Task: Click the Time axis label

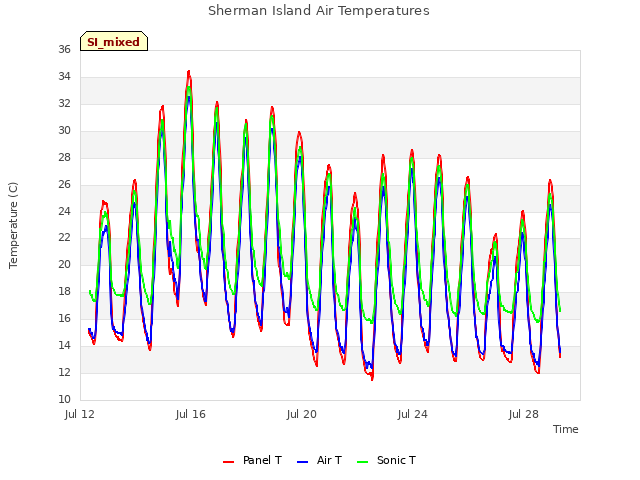Action: [566, 429]
